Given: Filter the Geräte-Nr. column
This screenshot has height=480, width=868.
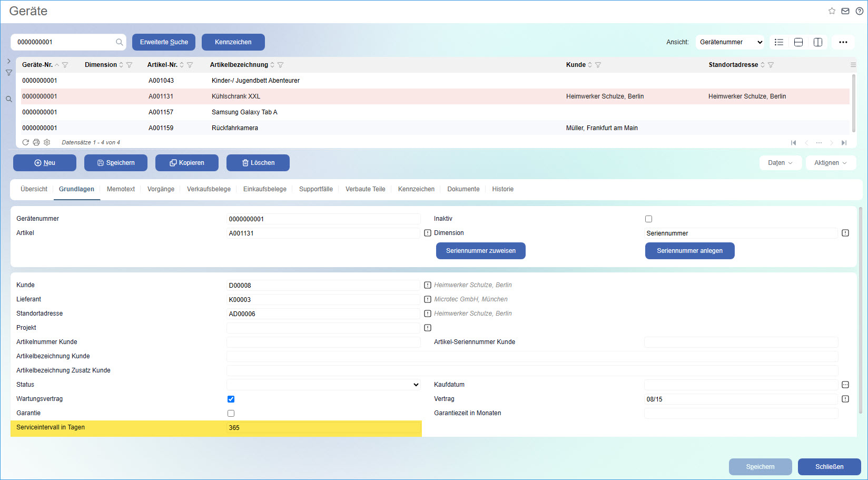Looking at the screenshot, I should [x=65, y=65].
